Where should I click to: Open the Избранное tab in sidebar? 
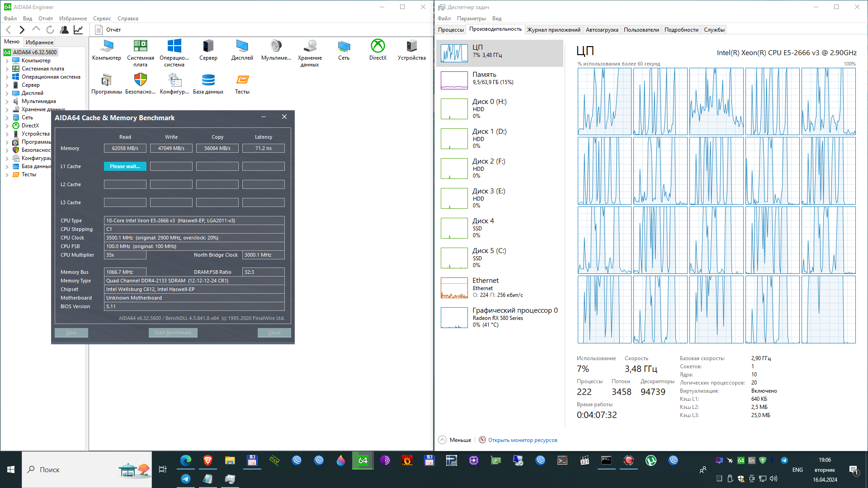point(39,42)
